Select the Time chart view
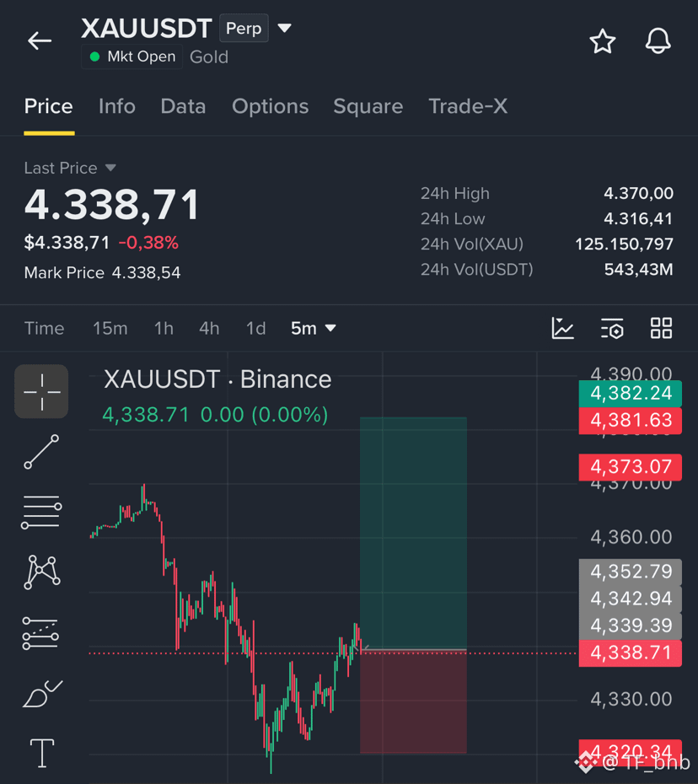 tap(44, 329)
